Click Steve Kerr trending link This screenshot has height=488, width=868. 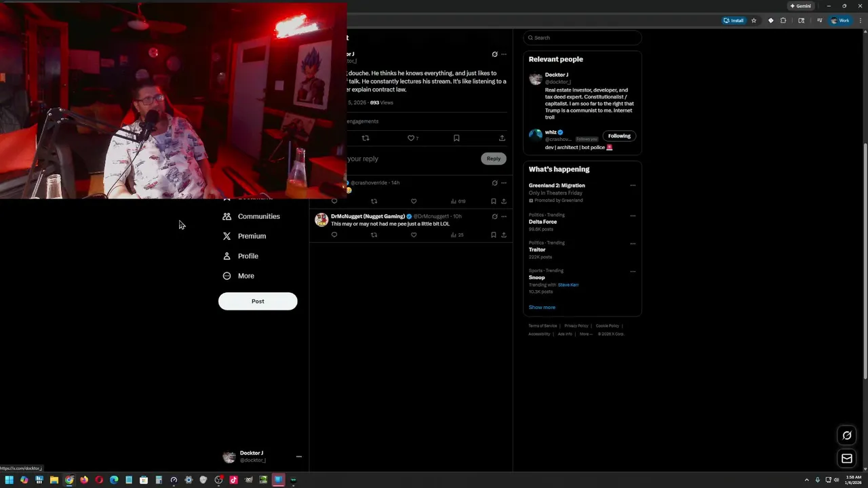(x=568, y=285)
